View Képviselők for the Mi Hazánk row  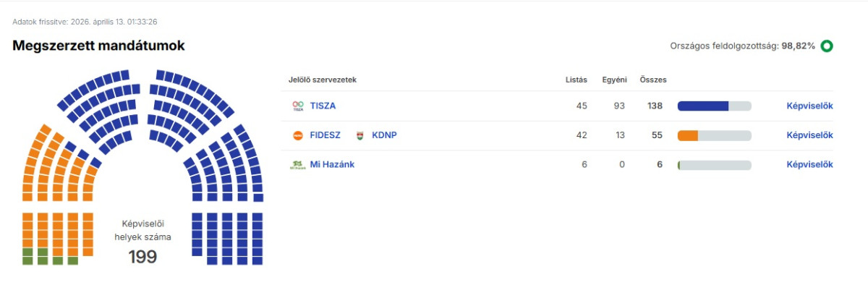click(809, 165)
